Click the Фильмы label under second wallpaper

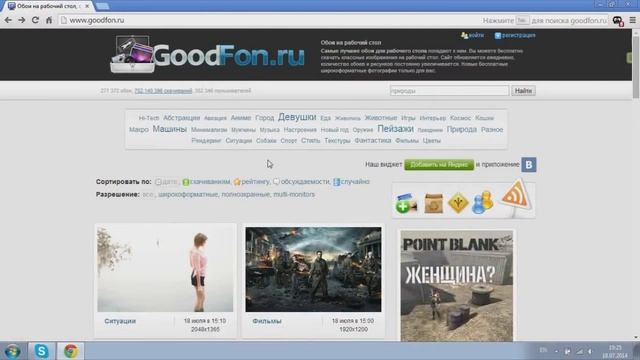267,321
